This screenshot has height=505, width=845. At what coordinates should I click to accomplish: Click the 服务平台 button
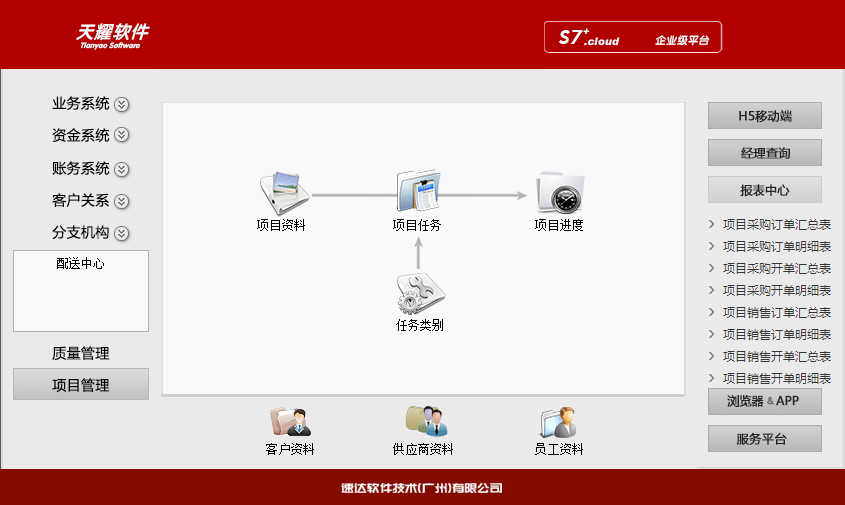coord(765,439)
